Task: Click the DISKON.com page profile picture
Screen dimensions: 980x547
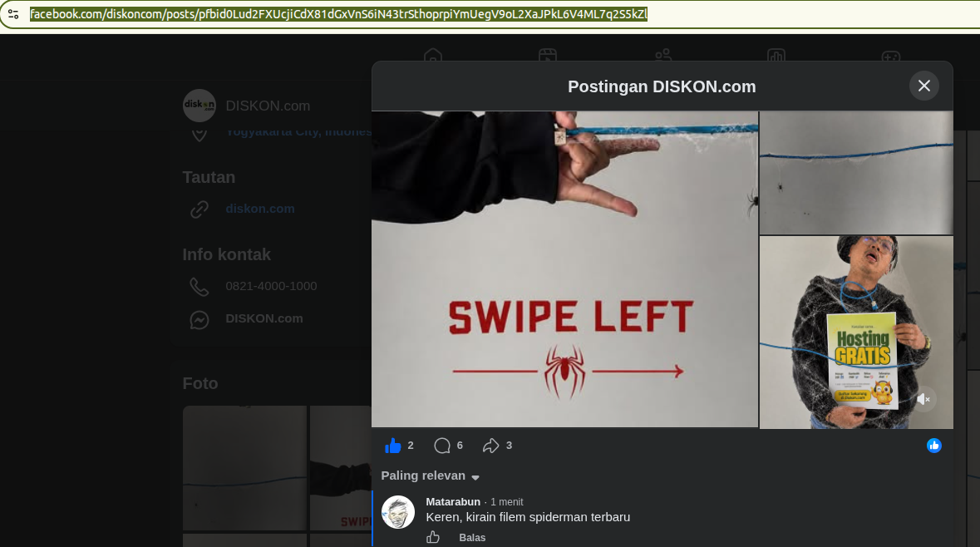Action: pos(199,105)
